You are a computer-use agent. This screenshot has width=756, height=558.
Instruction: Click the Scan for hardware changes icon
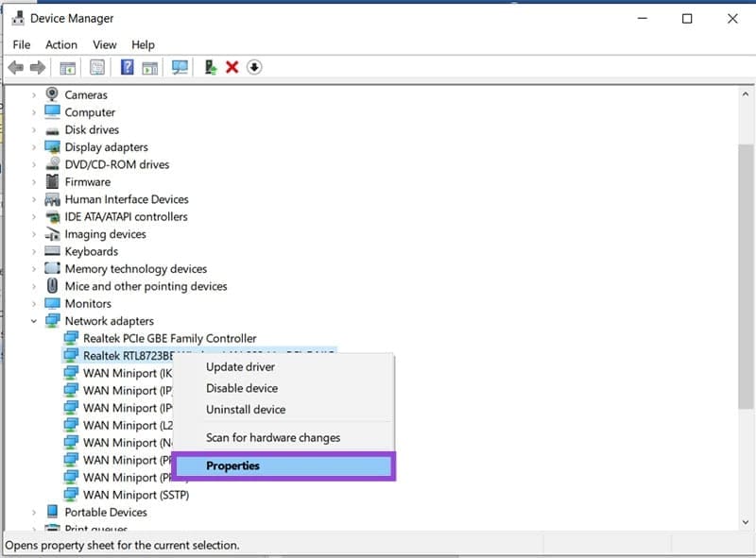(179, 67)
